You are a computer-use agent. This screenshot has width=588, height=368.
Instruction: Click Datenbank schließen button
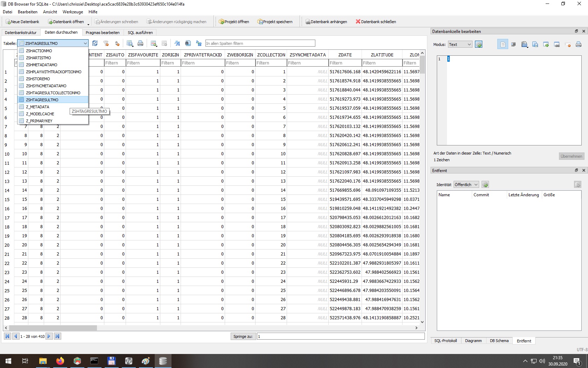(376, 22)
